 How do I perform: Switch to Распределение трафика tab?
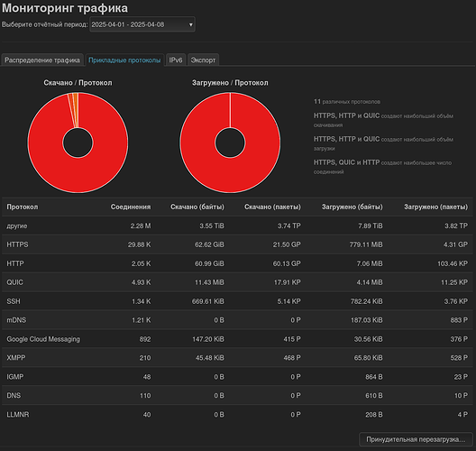point(42,60)
